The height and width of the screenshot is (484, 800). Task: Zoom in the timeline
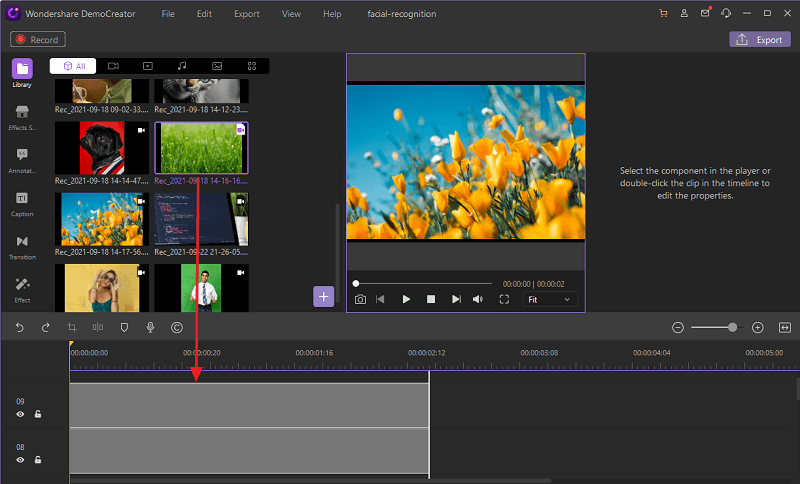tap(758, 327)
